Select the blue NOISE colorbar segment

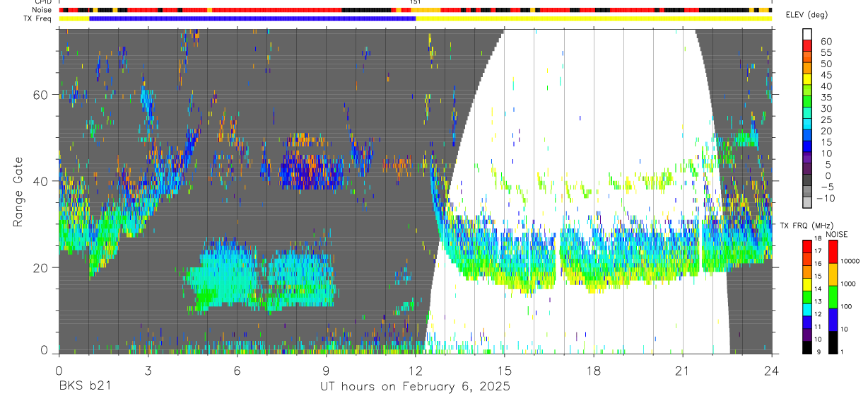point(833,320)
